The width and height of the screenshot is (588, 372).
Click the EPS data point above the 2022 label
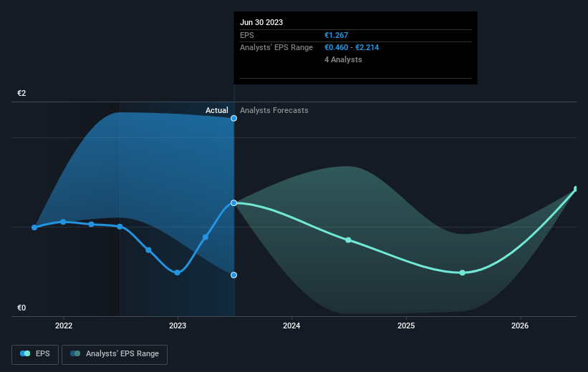click(x=63, y=222)
